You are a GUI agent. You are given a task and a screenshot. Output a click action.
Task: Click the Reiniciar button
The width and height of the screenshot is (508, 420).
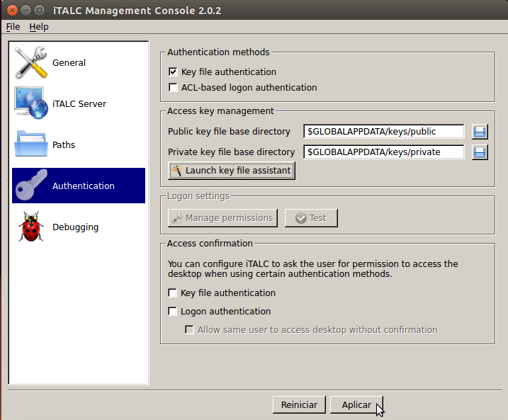pyautogui.click(x=299, y=405)
